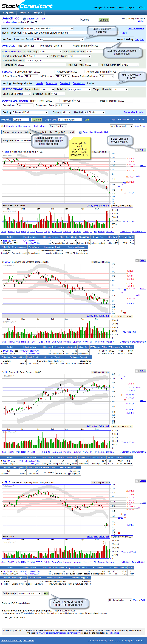147x644 pixels.
Task: Open the Intermediate Trend dropdown
Action: pos(54,61)
